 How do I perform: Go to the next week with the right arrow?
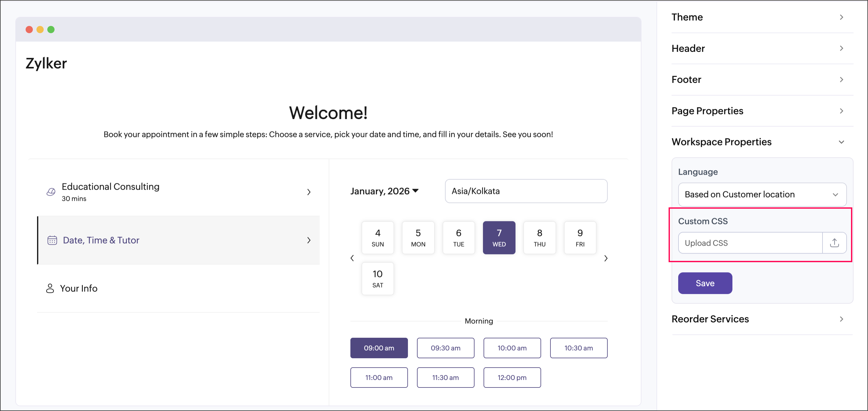coord(606,258)
